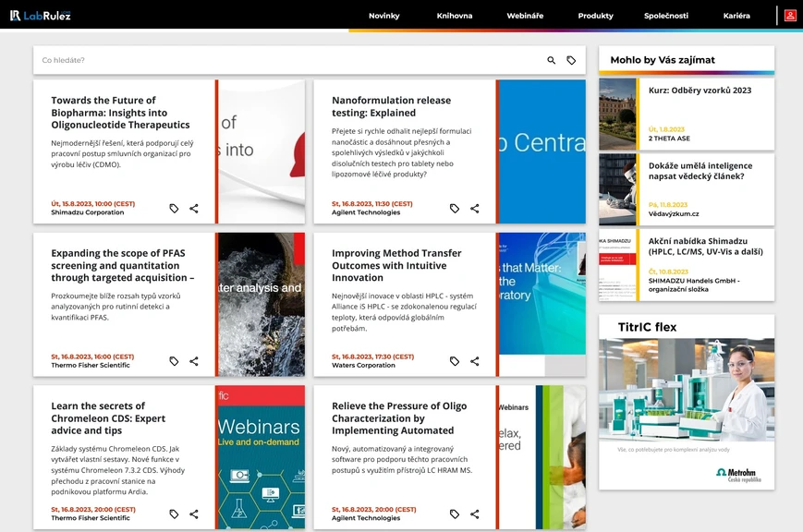Click the Webinars Live and on-demand image

click(x=262, y=457)
